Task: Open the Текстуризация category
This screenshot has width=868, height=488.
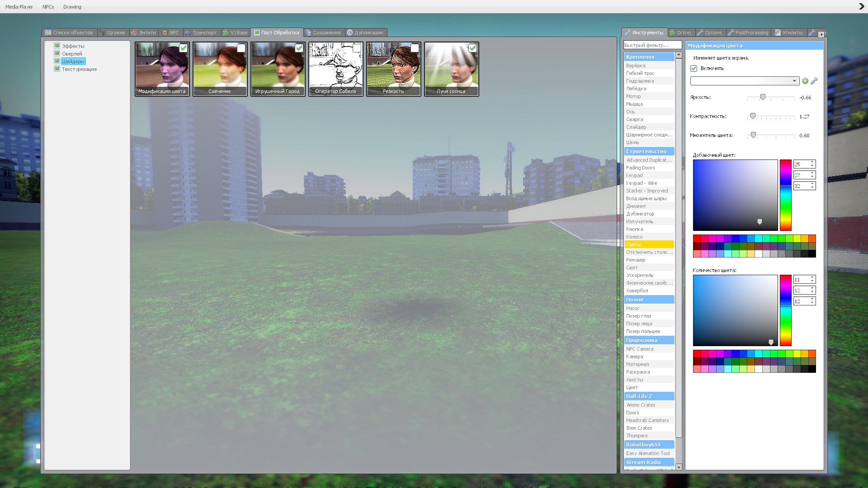Action: [79, 69]
